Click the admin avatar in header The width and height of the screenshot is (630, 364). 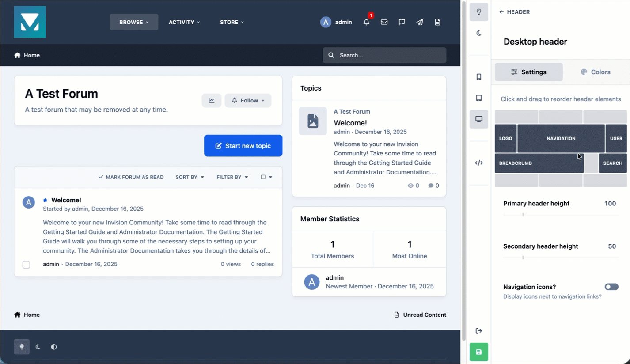[x=326, y=22]
